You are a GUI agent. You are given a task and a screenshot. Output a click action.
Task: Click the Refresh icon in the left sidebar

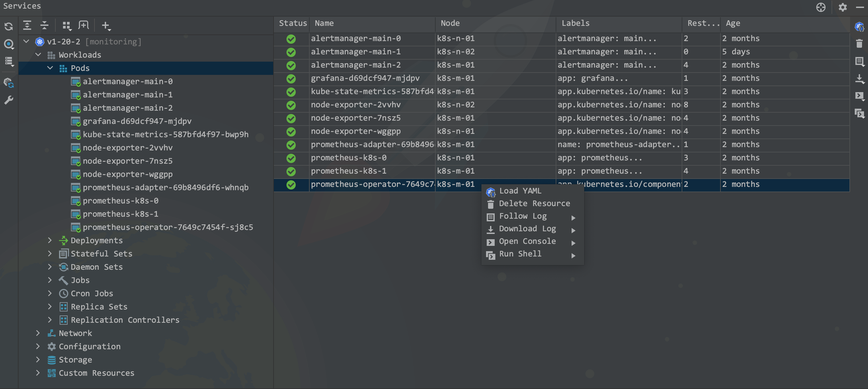click(x=9, y=26)
